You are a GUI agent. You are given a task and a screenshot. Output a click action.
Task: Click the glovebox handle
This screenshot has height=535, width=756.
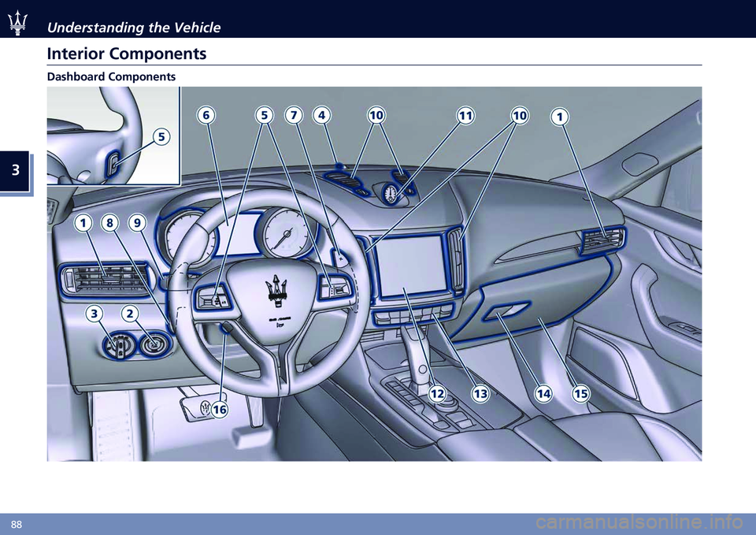click(506, 311)
